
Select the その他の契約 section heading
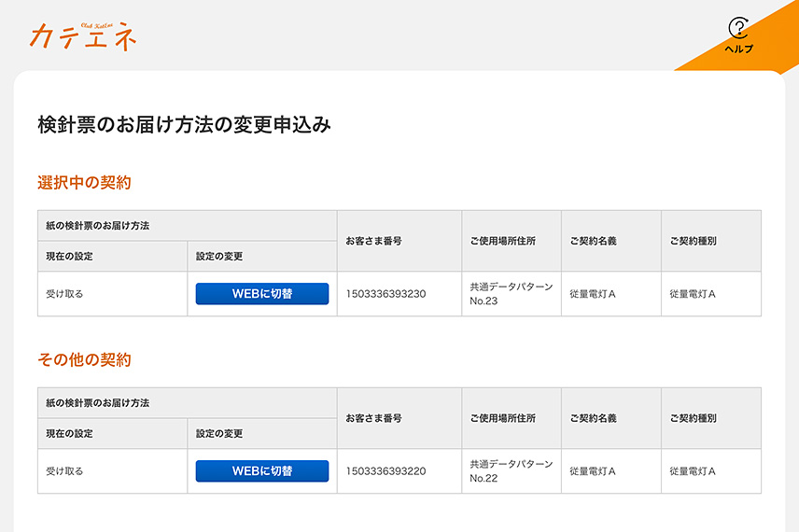click(84, 359)
